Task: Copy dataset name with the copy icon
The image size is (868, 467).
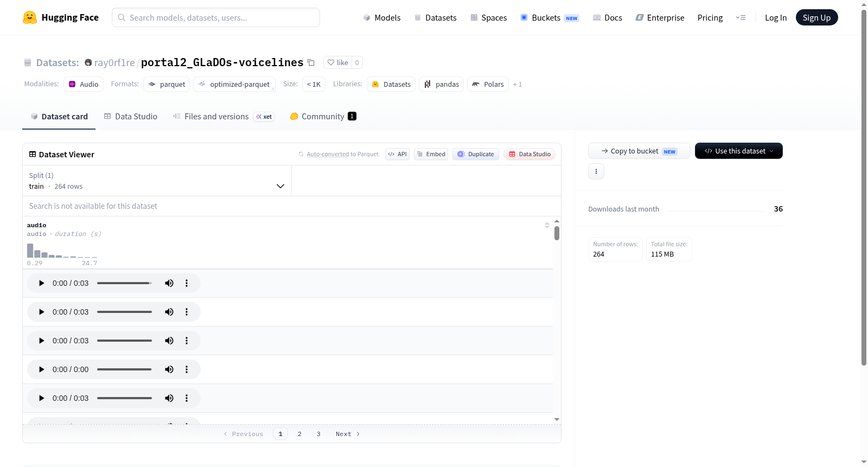Action: tap(311, 62)
